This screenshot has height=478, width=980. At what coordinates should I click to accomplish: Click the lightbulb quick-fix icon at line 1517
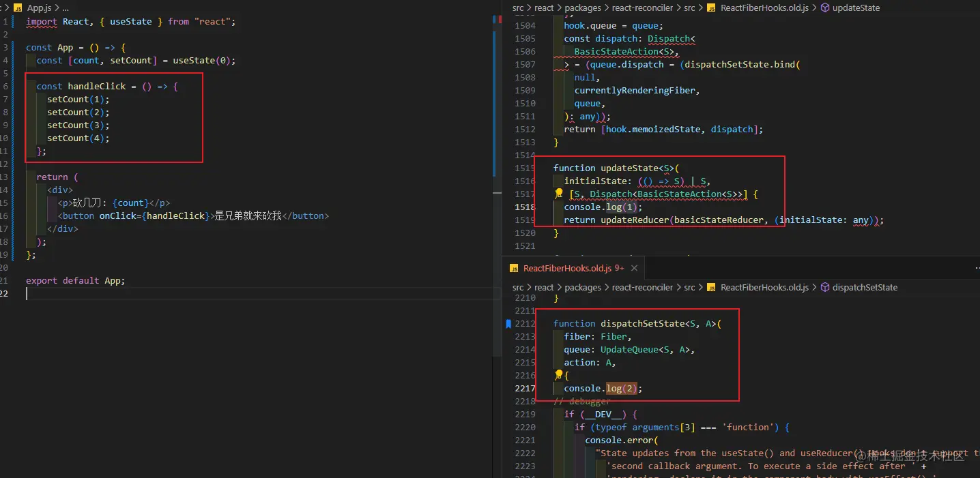559,194
